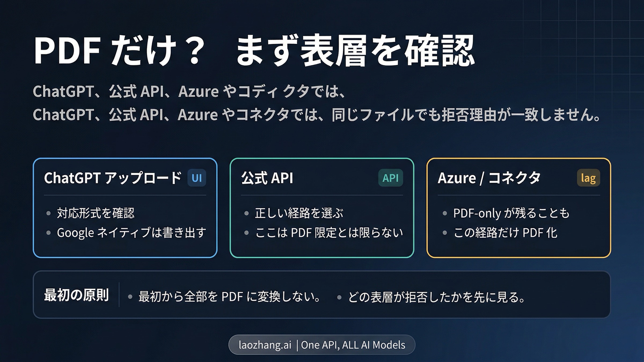
Task: Open the laozhang.ai link in footer
Action: 265,345
